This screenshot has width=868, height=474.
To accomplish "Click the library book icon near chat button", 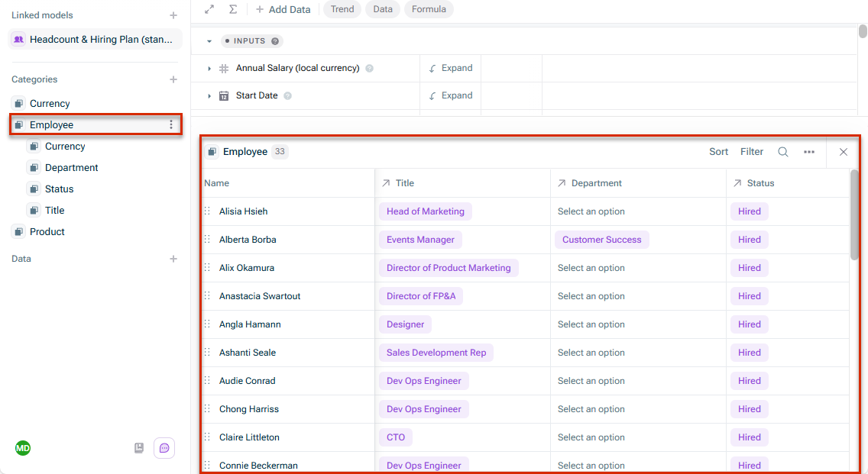I will tap(139, 448).
